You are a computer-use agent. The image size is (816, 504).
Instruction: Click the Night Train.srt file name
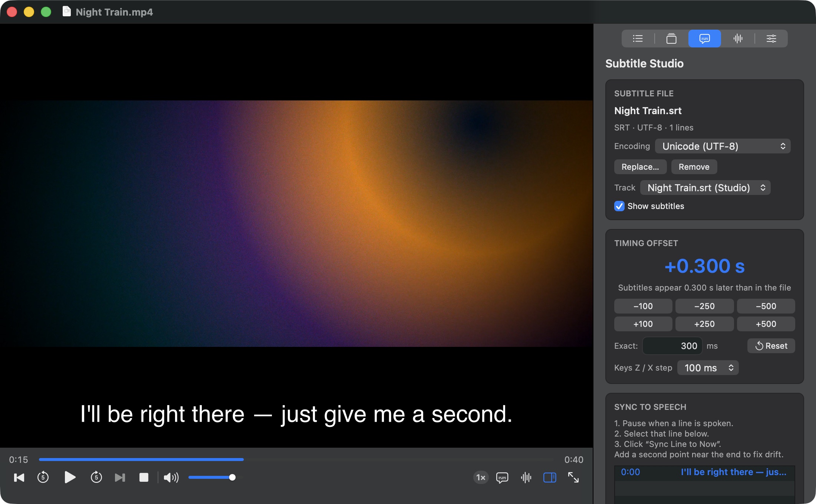[648, 110]
